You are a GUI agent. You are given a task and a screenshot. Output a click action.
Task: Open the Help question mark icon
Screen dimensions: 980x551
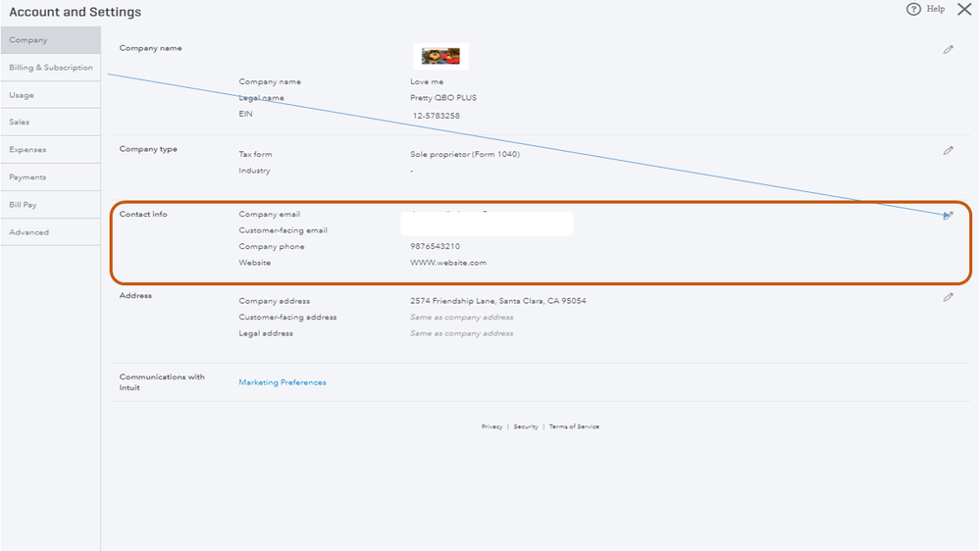point(914,9)
